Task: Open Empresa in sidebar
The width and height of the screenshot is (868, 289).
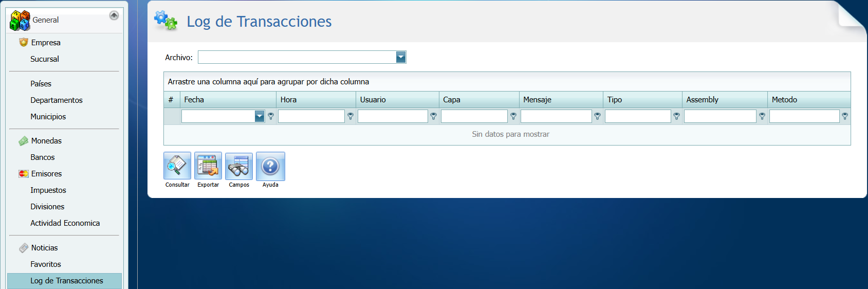Action: 46,43
